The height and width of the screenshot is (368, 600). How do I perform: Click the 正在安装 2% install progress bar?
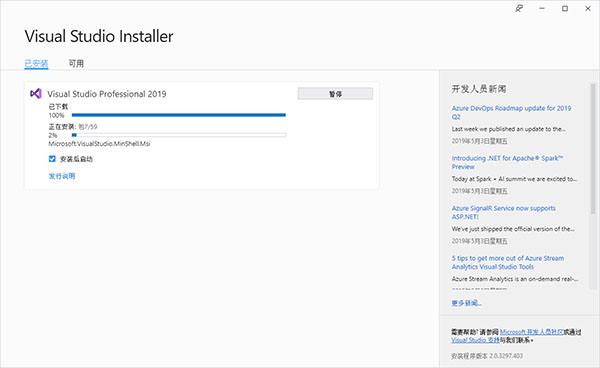(x=179, y=135)
